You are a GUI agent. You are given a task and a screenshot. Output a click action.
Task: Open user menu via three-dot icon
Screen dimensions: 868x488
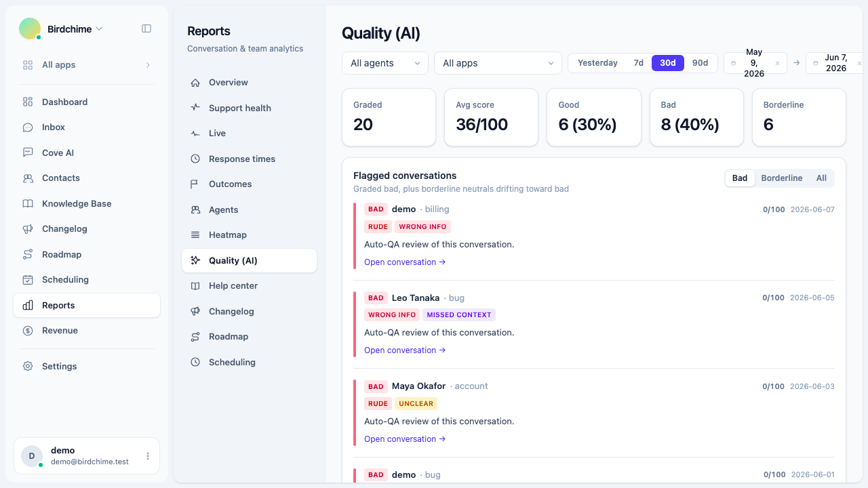[148, 456]
